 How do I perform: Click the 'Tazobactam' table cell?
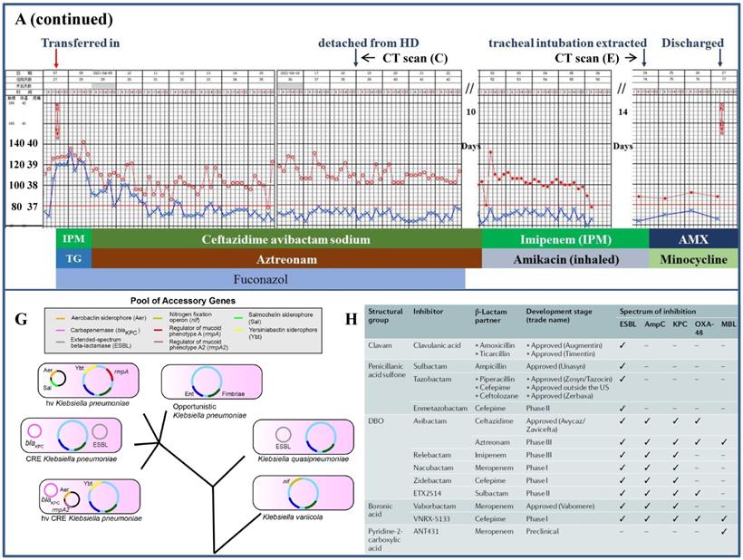click(x=432, y=379)
